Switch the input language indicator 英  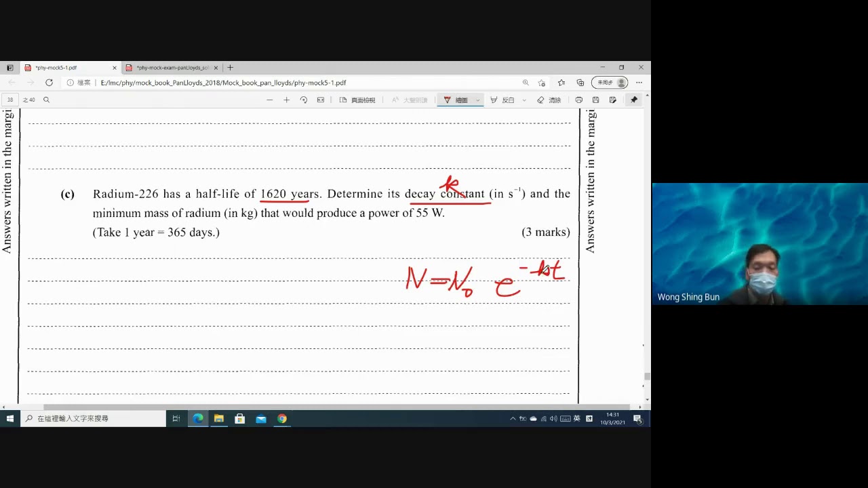coord(577,419)
